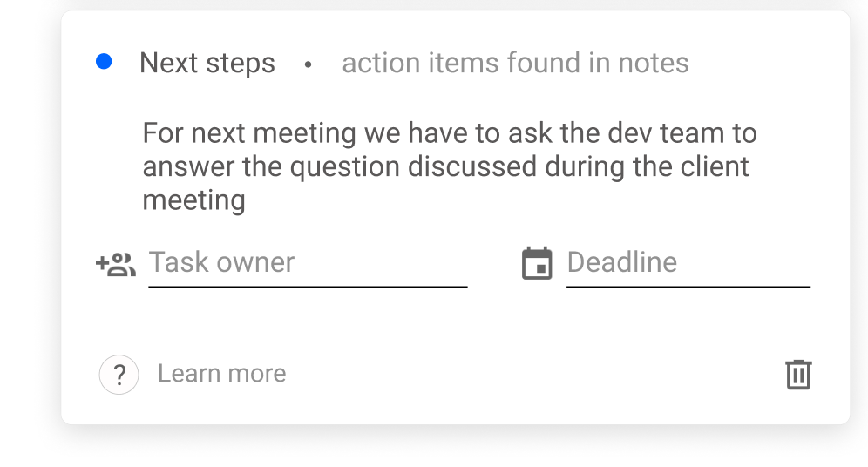This screenshot has width=868, height=467.
Task: Click the add people icon
Action: (116, 264)
